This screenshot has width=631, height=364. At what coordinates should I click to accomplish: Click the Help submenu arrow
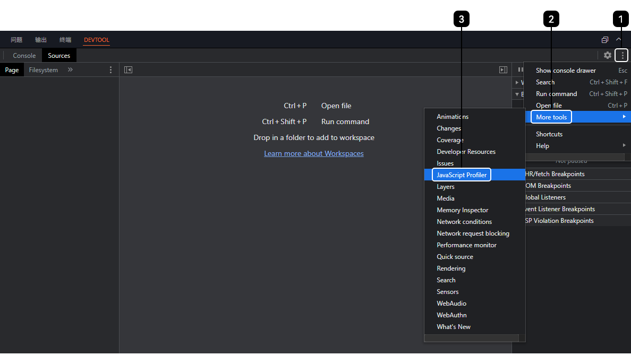(624, 145)
